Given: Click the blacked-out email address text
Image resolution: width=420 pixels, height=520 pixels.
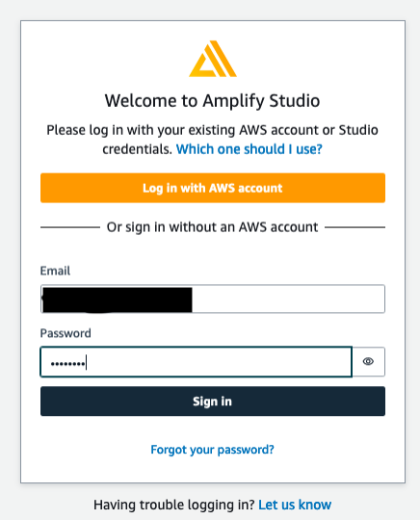Looking at the screenshot, I should pos(118,299).
